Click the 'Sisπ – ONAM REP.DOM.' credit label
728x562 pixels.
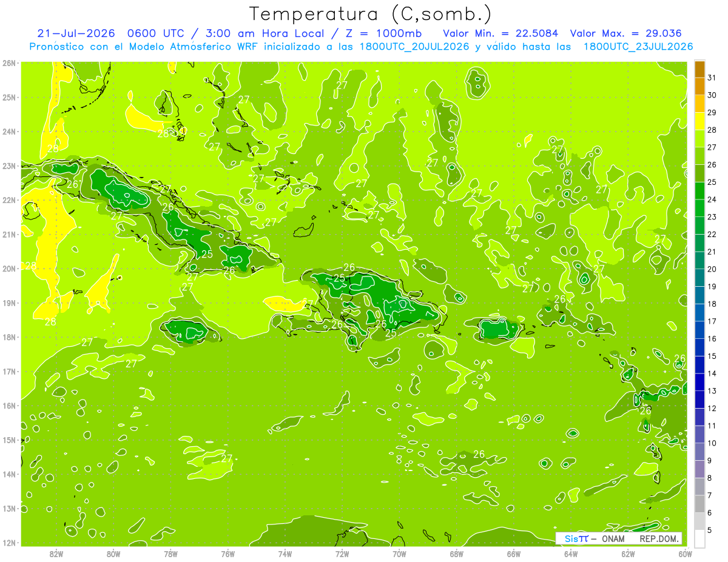click(x=618, y=538)
